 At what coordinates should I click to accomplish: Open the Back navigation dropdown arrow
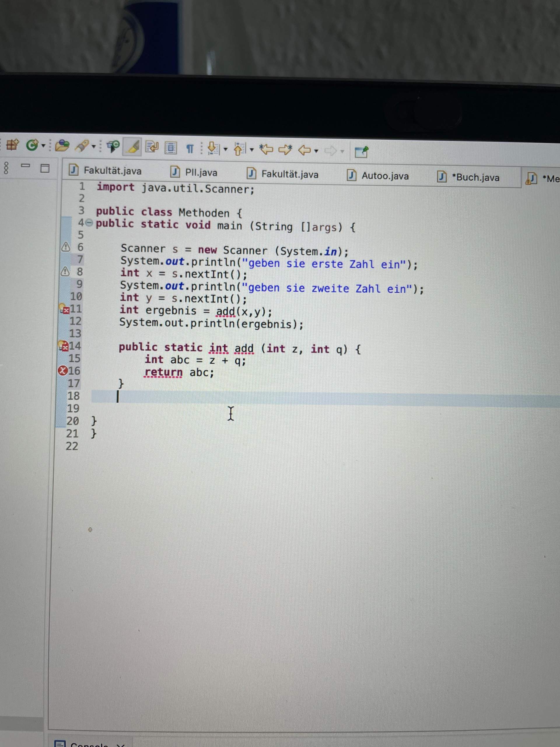click(x=316, y=151)
